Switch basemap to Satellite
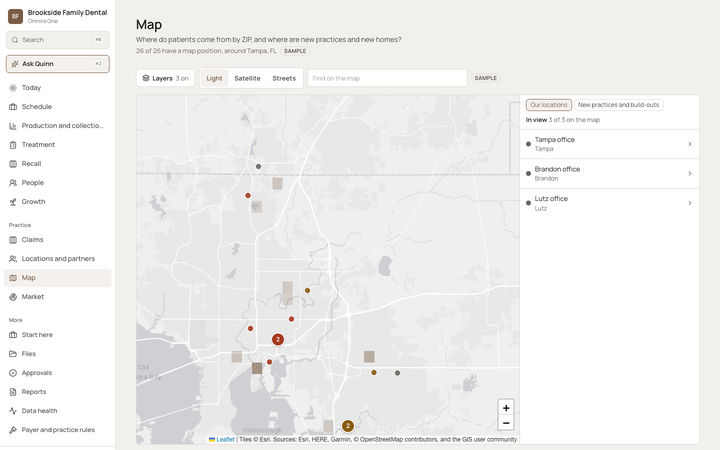The image size is (720, 450). point(247,78)
